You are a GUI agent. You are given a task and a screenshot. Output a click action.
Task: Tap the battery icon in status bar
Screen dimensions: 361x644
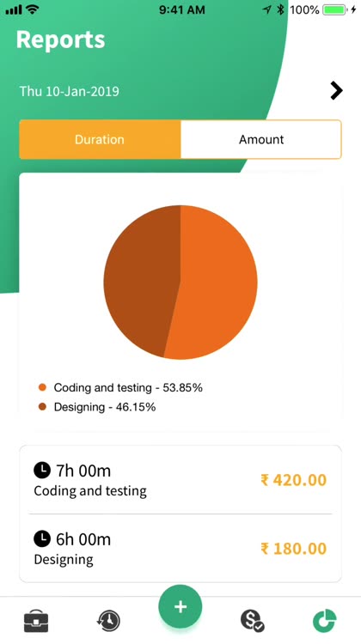pyautogui.click(x=335, y=9)
